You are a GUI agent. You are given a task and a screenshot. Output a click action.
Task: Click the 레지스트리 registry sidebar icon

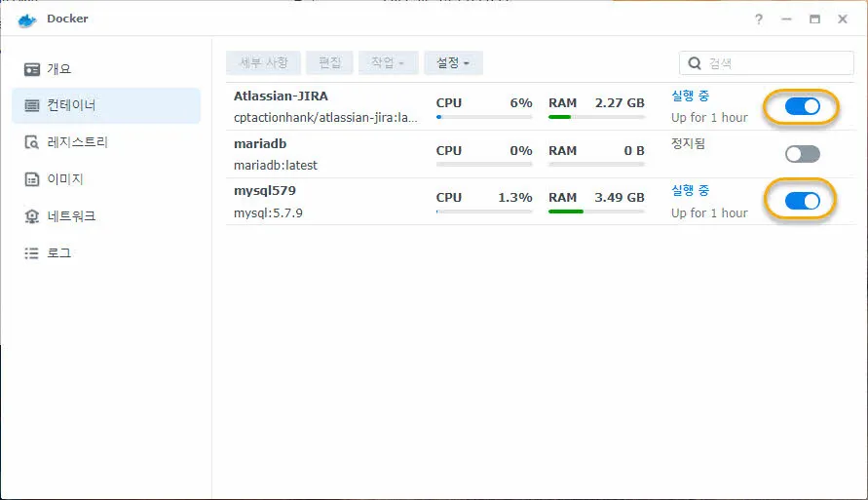point(32,142)
